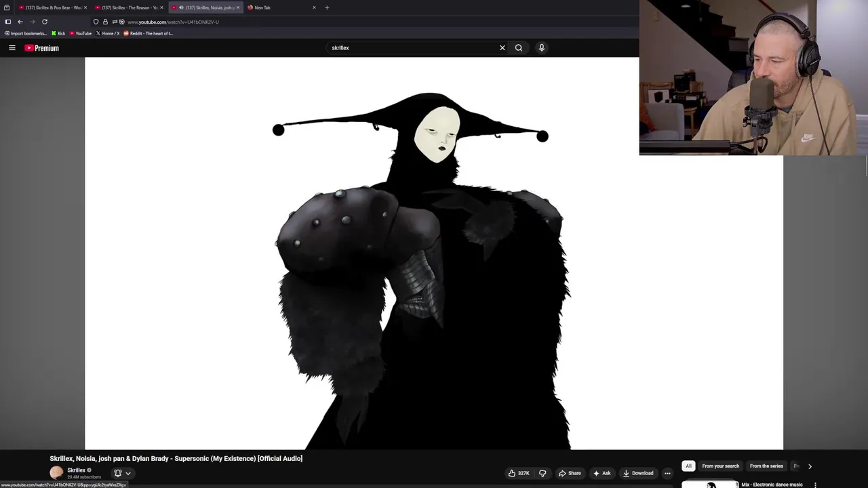Open notification bell dropdown for Skrillex

122,473
